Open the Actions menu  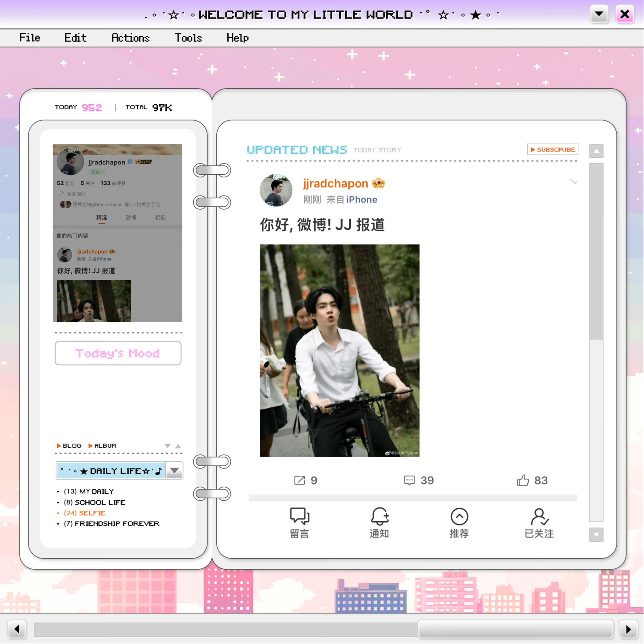130,38
